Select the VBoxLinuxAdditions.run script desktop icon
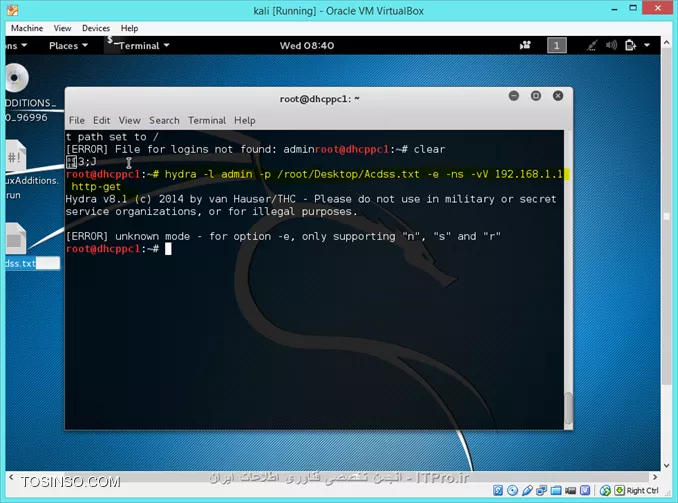 16,155
